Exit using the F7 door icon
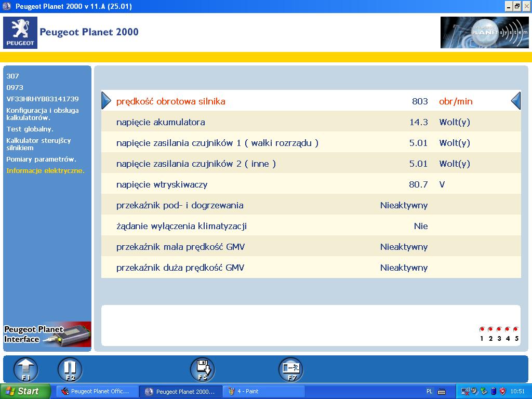This screenshot has width=532, height=399. (x=291, y=369)
